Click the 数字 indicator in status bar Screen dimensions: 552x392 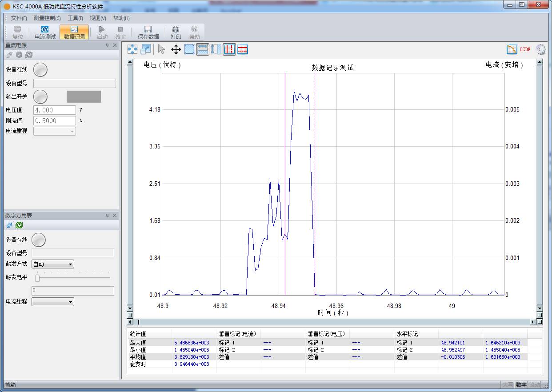(x=521, y=385)
